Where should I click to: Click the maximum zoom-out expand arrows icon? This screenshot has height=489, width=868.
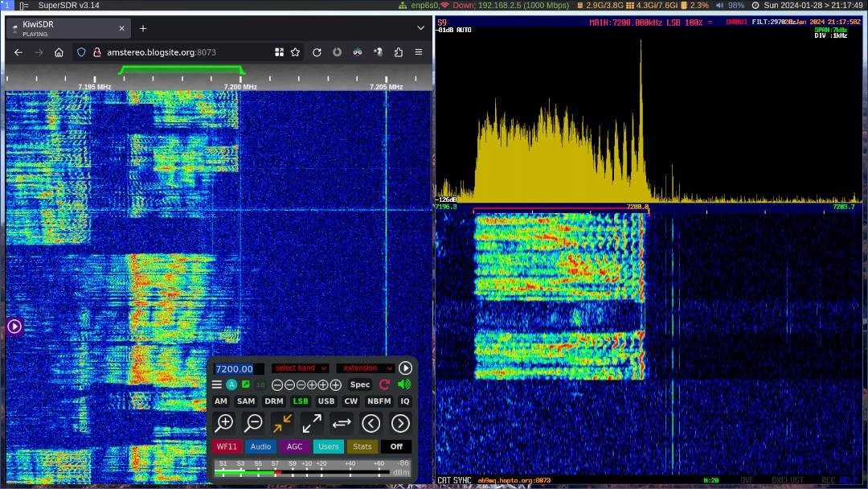pyautogui.click(x=312, y=423)
